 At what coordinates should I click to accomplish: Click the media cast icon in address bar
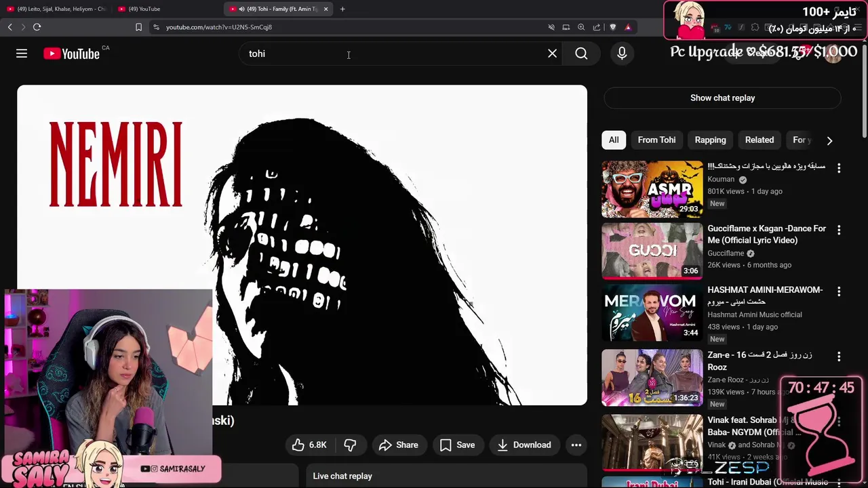click(x=566, y=27)
